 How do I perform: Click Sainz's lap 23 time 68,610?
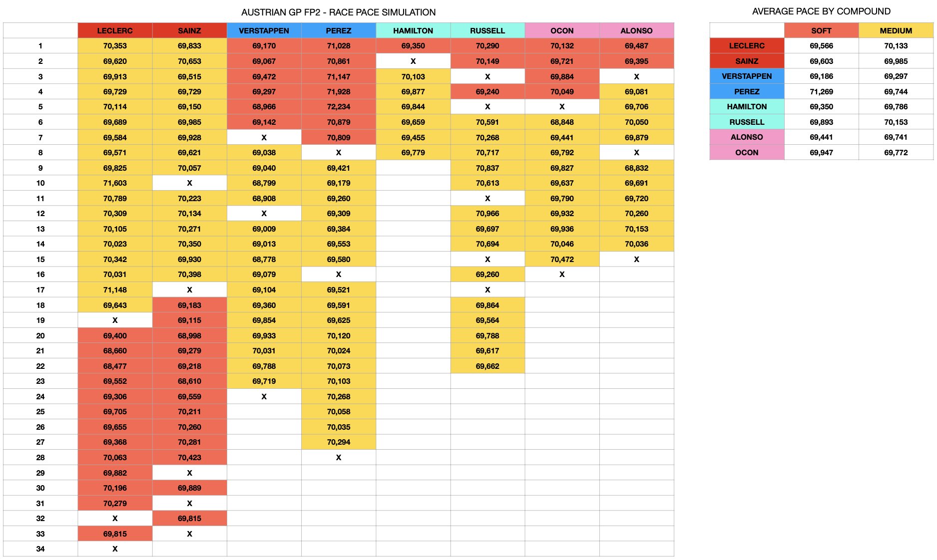pos(189,381)
